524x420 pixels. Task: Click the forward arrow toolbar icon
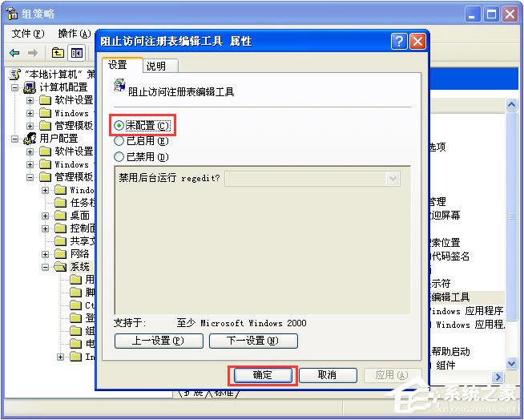tap(32, 53)
